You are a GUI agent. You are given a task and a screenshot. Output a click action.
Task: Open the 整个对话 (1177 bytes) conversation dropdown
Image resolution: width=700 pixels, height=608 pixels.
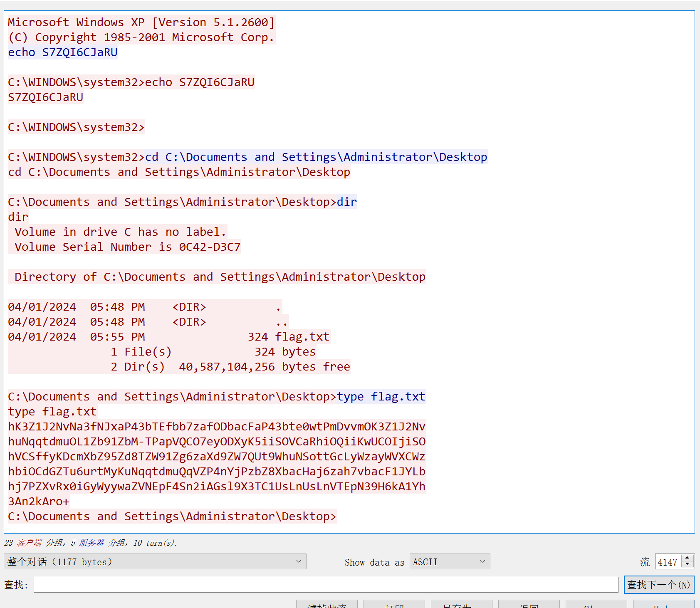155,561
